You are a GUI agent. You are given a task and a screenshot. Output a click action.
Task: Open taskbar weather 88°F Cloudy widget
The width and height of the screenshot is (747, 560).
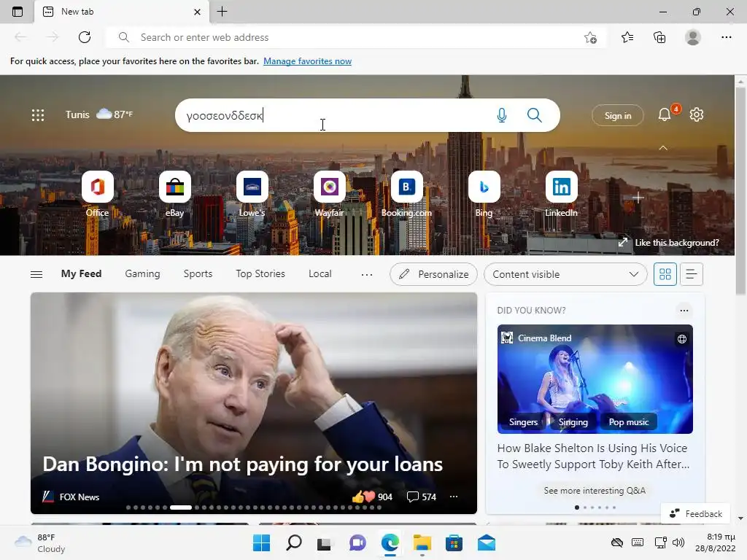point(40,543)
